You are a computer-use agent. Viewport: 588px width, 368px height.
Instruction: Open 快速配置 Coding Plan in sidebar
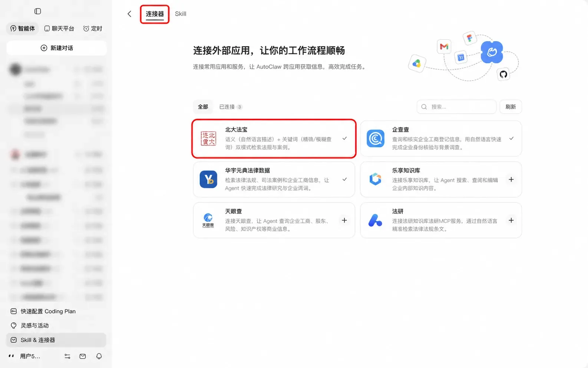(x=56, y=311)
